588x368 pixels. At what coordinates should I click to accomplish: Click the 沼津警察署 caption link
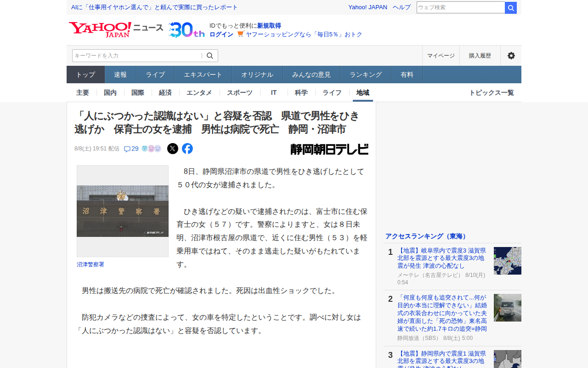coord(90,264)
